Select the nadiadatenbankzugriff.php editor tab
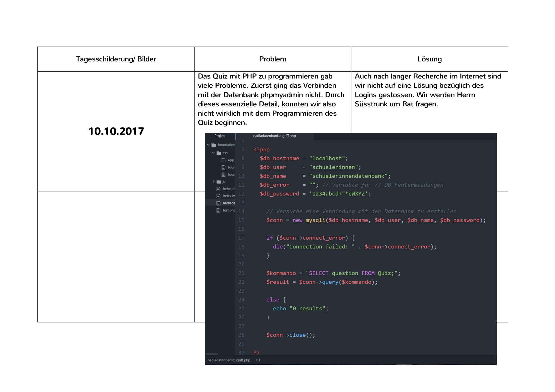555x392 pixels. (x=274, y=136)
